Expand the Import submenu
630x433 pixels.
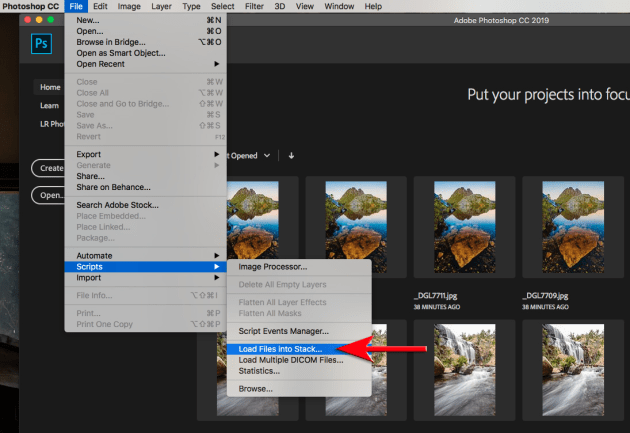point(145,278)
